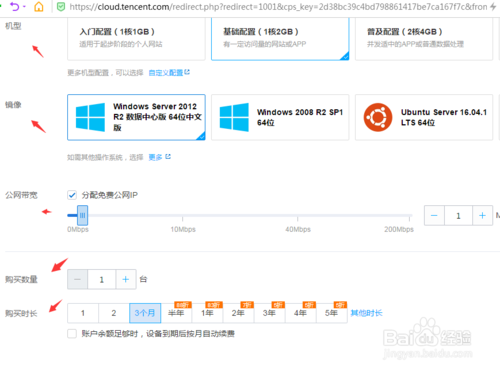Select the 1 month purchase duration
This screenshot has width=500, height=371.
click(x=83, y=313)
